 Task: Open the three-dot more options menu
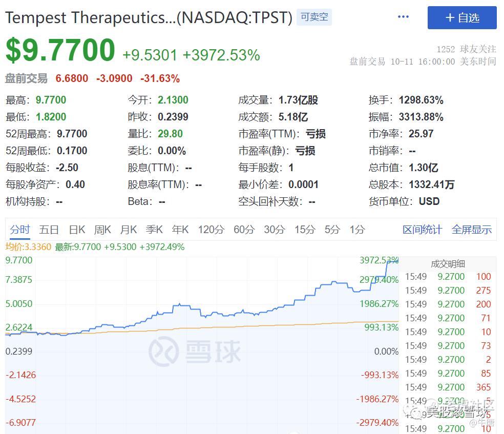click(x=403, y=17)
